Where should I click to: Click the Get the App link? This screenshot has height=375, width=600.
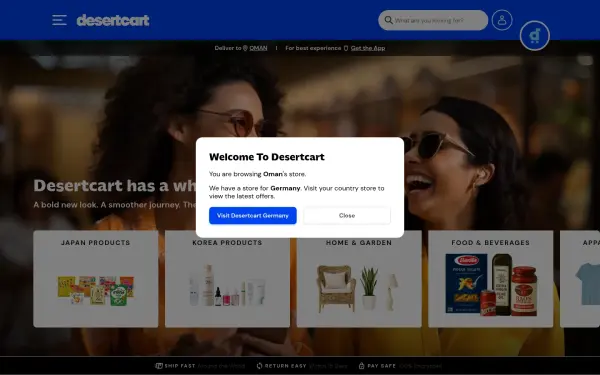click(368, 48)
